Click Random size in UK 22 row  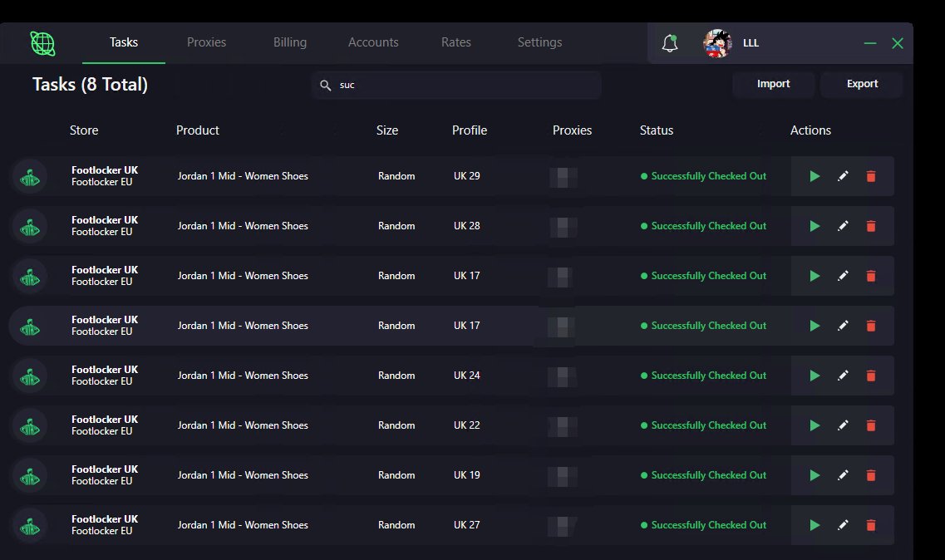(396, 425)
